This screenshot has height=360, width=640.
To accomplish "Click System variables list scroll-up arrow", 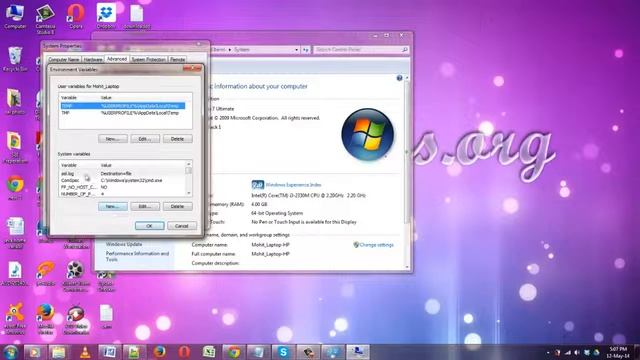I will point(189,164).
